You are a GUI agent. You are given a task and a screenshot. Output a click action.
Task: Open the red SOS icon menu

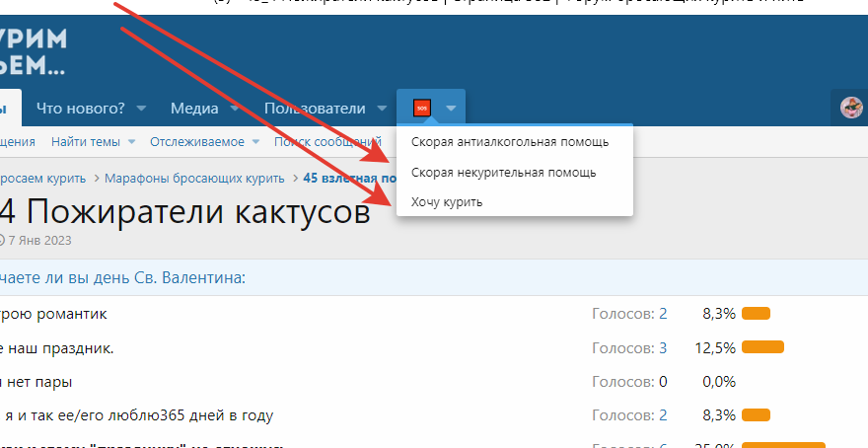click(x=422, y=108)
